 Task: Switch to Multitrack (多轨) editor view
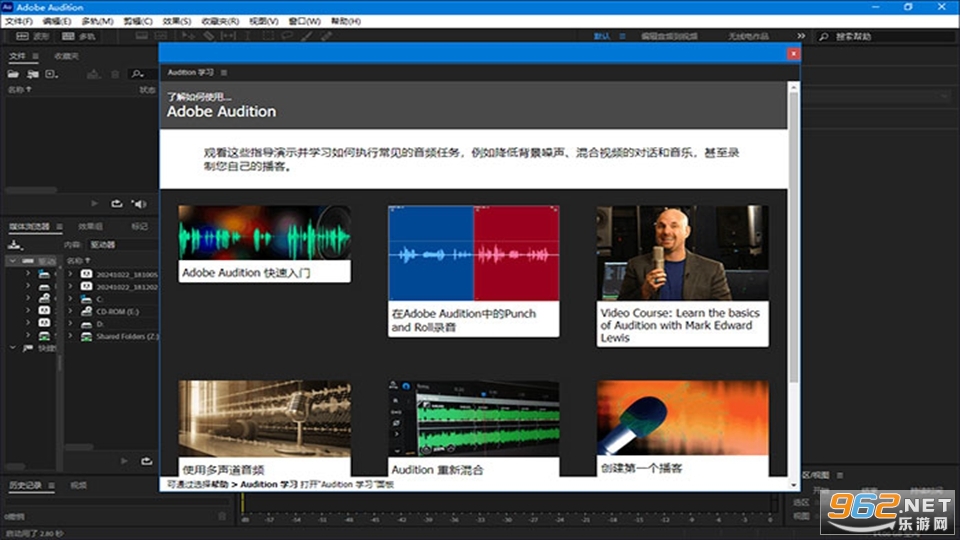(x=78, y=37)
